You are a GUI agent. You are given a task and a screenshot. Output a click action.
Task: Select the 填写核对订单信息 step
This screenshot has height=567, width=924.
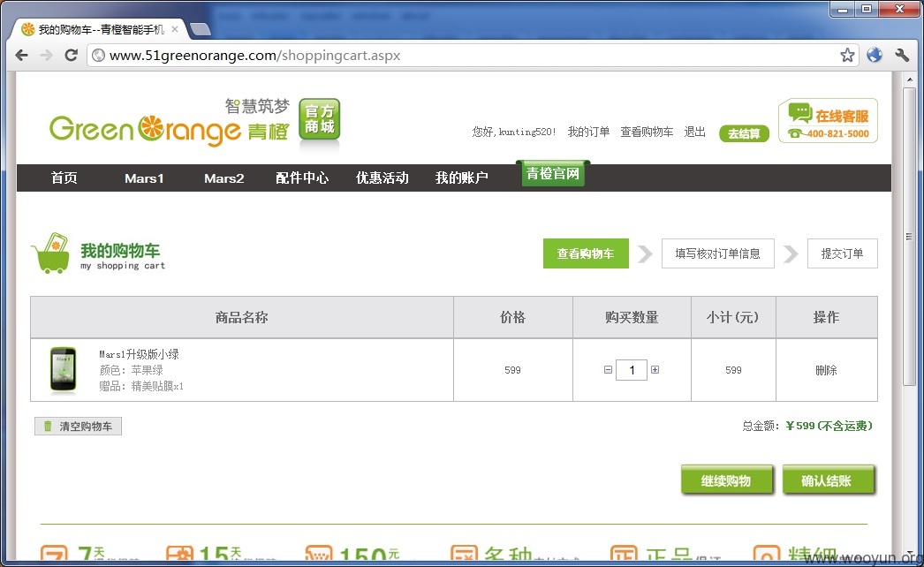(718, 253)
